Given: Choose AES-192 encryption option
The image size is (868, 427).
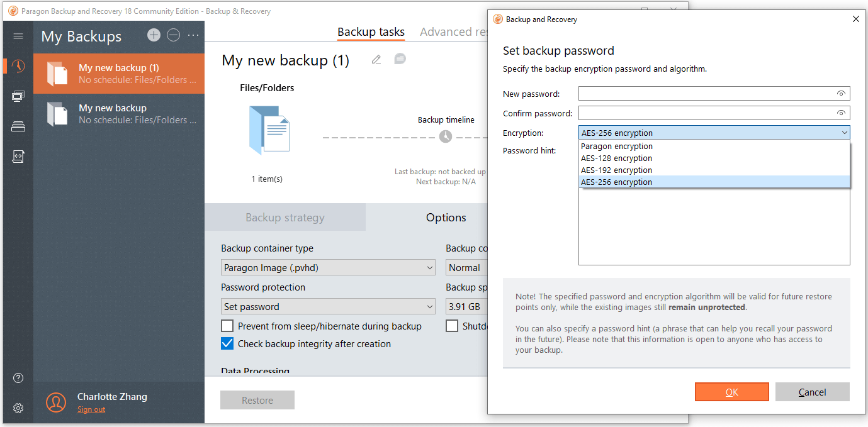Looking at the screenshot, I should [x=714, y=170].
